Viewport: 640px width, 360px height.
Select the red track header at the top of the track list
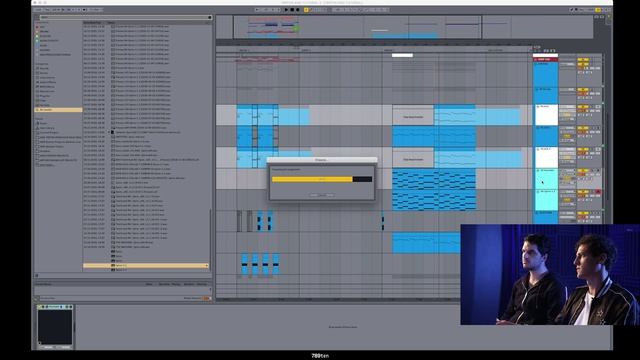click(545, 60)
